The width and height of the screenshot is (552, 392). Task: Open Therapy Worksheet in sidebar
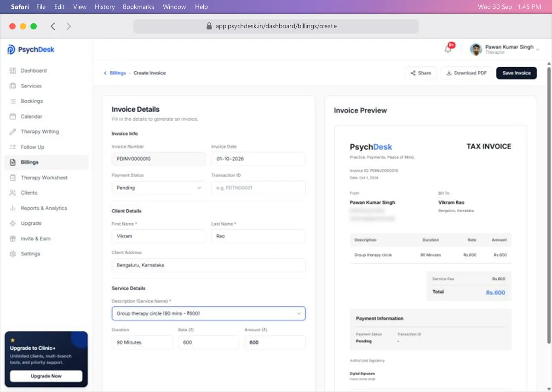[x=44, y=178]
